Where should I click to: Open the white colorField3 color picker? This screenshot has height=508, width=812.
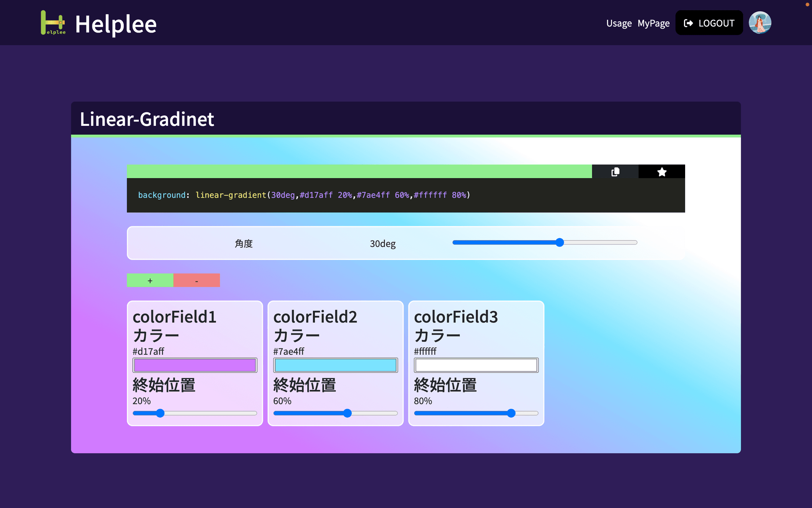click(476, 365)
